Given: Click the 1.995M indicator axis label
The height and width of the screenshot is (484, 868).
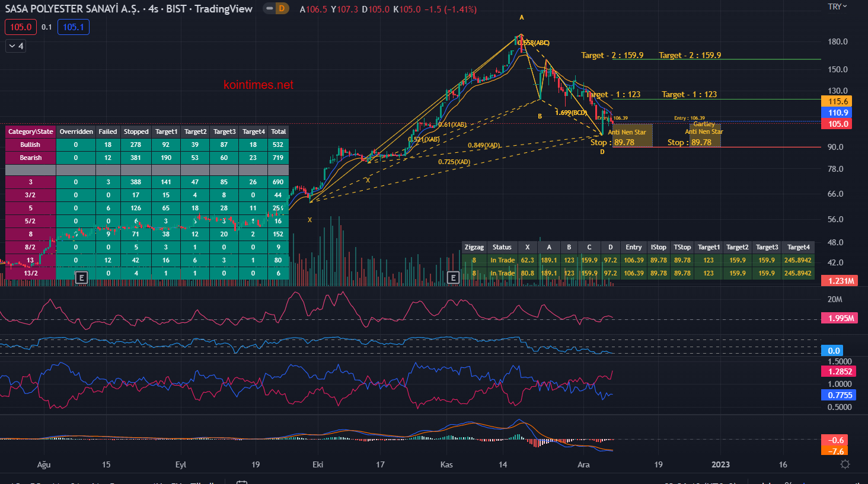Looking at the screenshot, I should point(840,318).
